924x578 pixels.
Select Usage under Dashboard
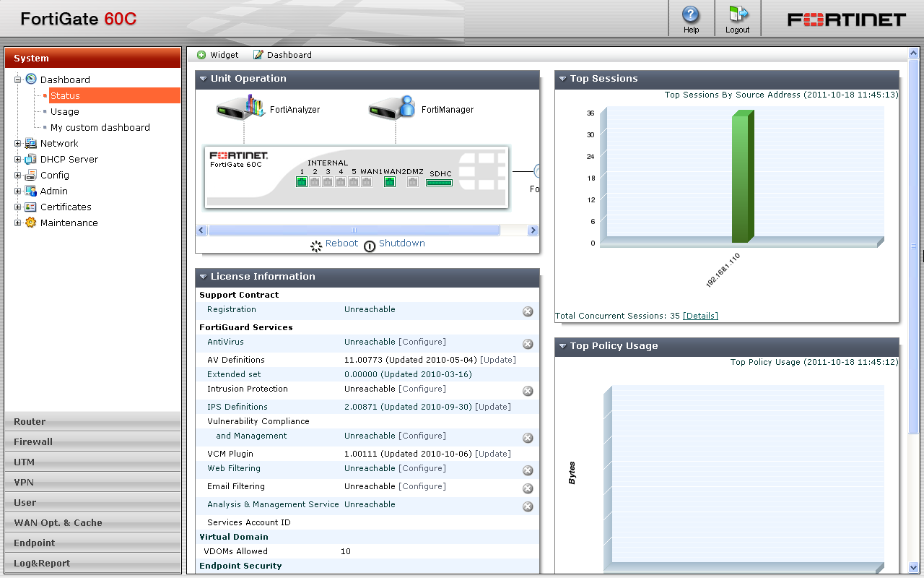pyautogui.click(x=65, y=111)
